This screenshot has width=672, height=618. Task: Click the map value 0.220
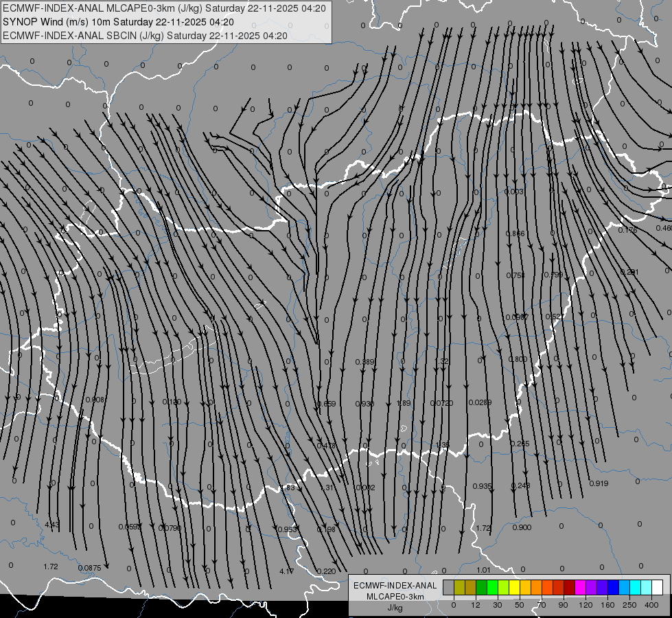[x=326, y=571]
